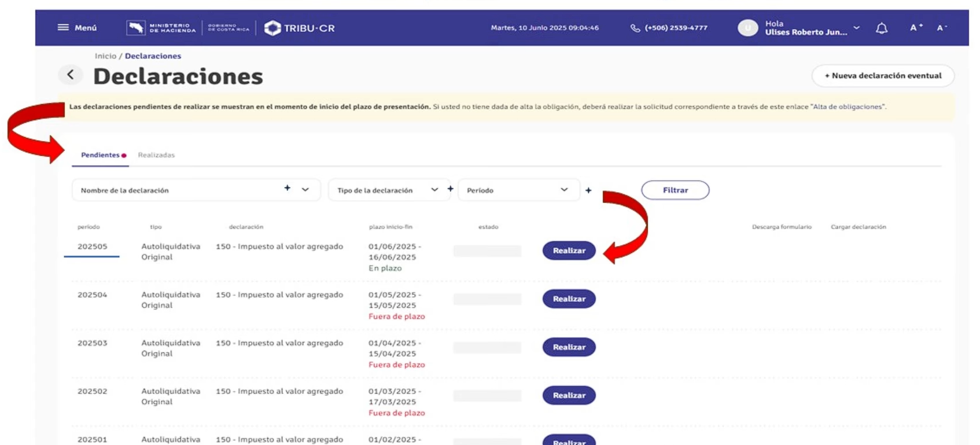Switch to the Realizadas tab

(156, 155)
